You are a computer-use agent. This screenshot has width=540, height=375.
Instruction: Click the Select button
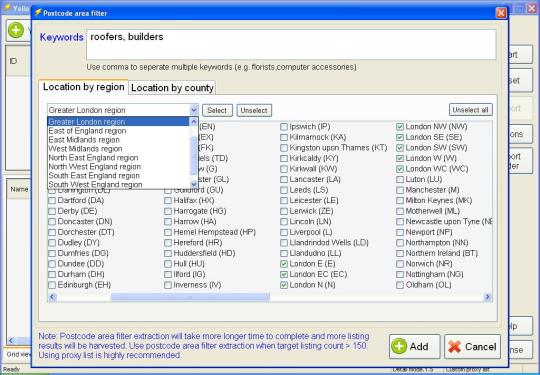(217, 110)
